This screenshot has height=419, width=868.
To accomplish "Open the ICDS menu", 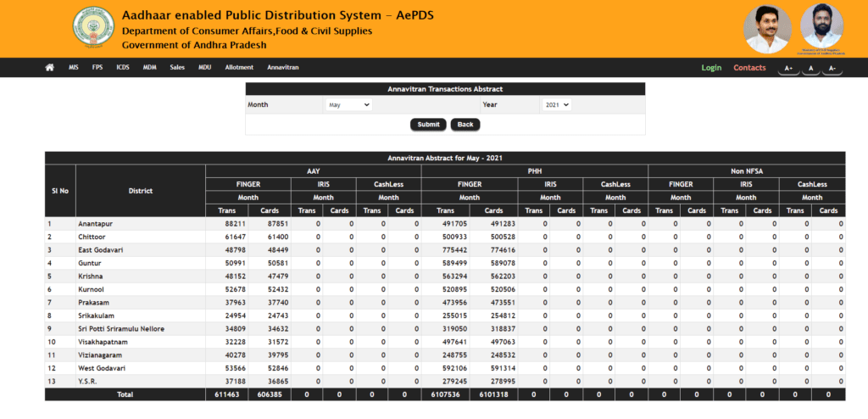I will 123,68.
